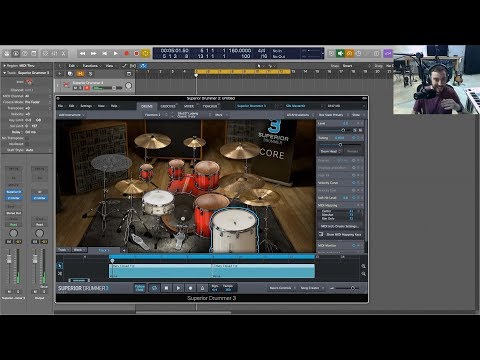Open the tracks area View menu

coord(110,66)
